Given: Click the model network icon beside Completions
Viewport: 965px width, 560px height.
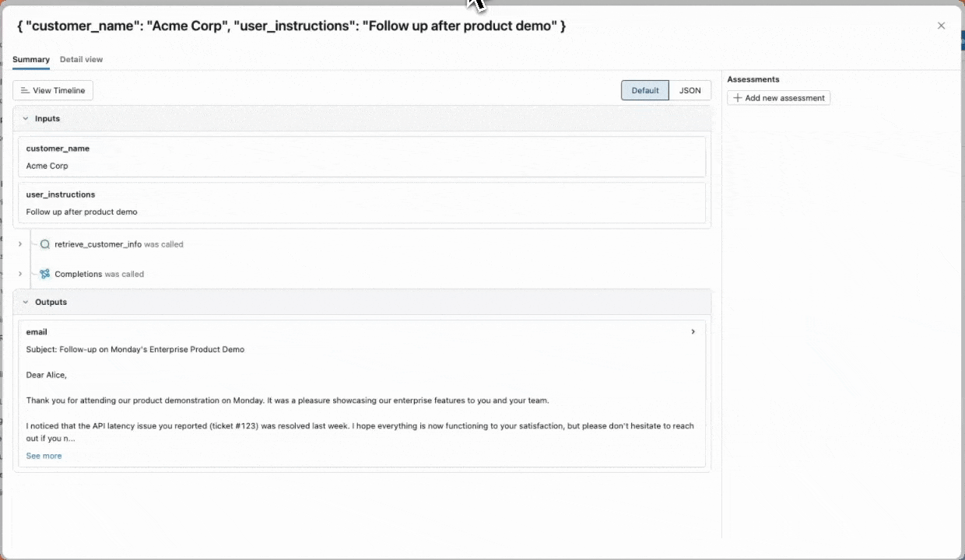Looking at the screenshot, I should tap(44, 274).
